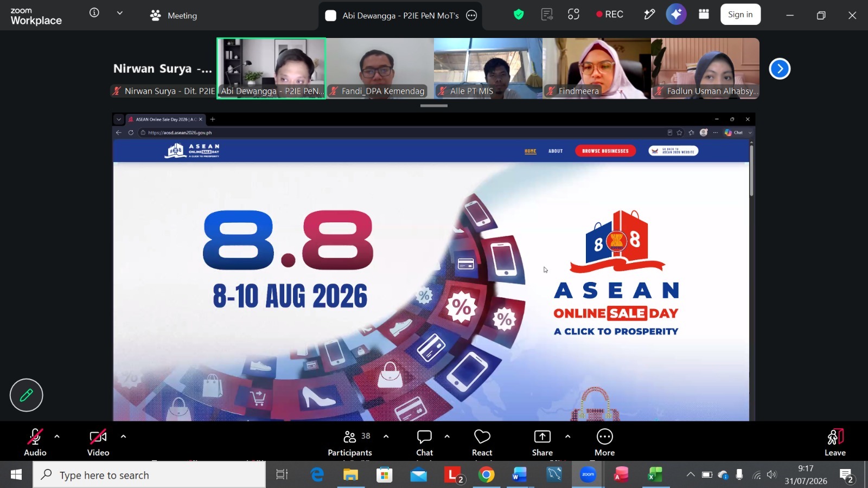Image resolution: width=868 pixels, height=488 pixels.
Task: Expand video settings caret
Action: pyautogui.click(x=123, y=436)
